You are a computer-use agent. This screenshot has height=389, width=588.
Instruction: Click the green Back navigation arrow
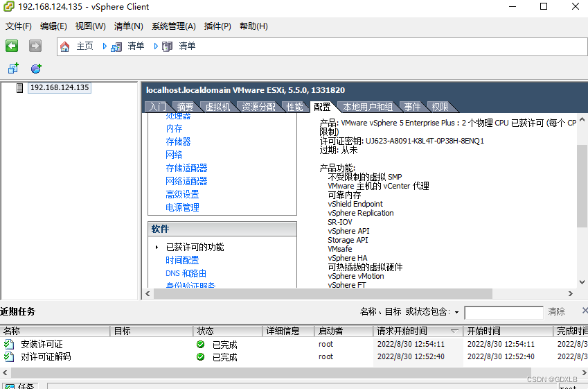pyautogui.click(x=12, y=46)
